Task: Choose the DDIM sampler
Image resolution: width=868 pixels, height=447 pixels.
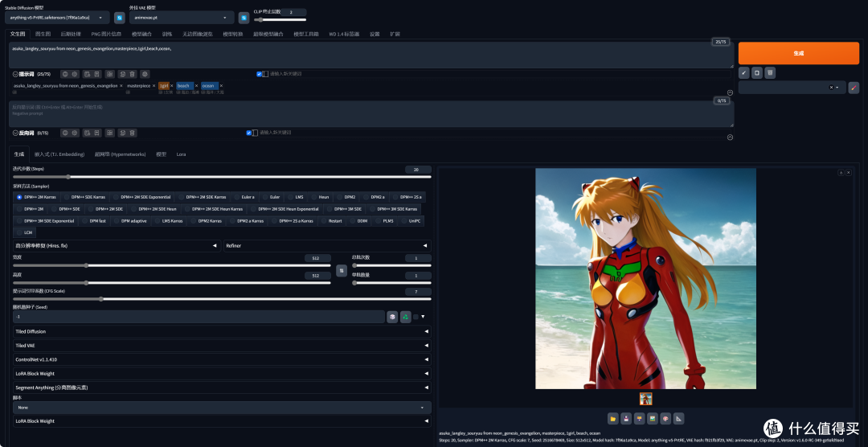Action: pos(358,220)
